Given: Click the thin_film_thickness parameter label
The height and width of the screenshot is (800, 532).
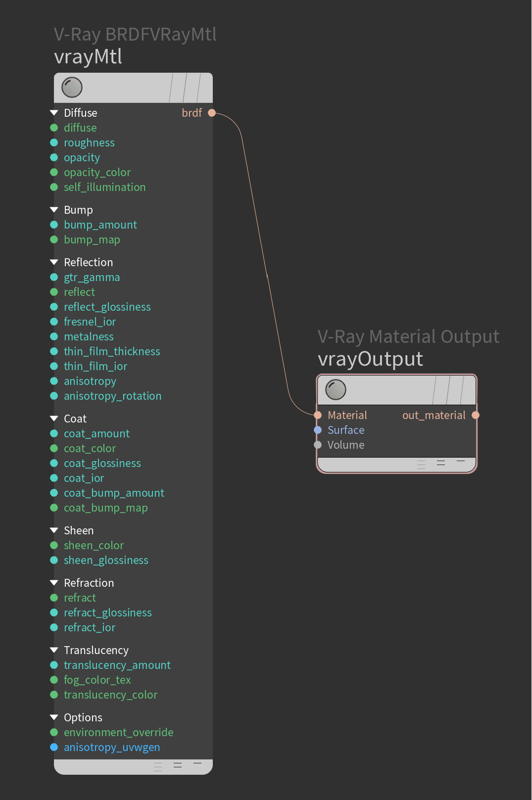Looking at the screenshot, I should coord(112,351).
